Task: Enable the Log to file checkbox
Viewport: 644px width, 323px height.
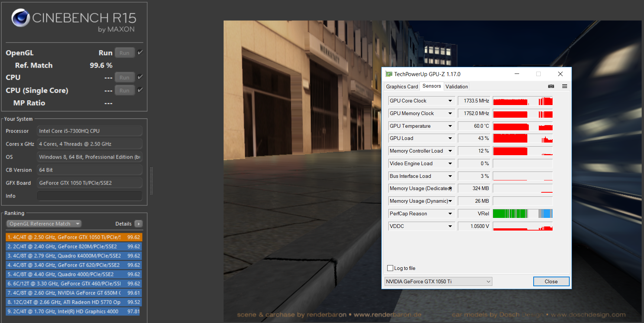Action: [390, 268]
